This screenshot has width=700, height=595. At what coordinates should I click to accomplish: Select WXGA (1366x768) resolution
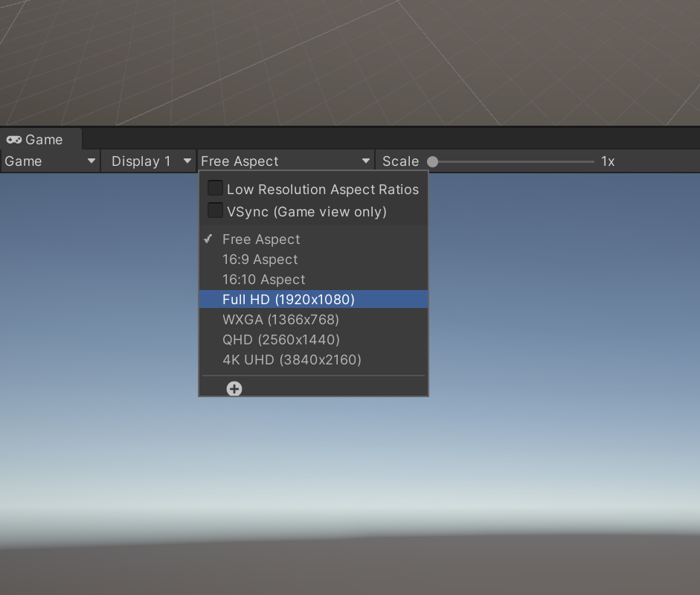[x=280, y=320]
